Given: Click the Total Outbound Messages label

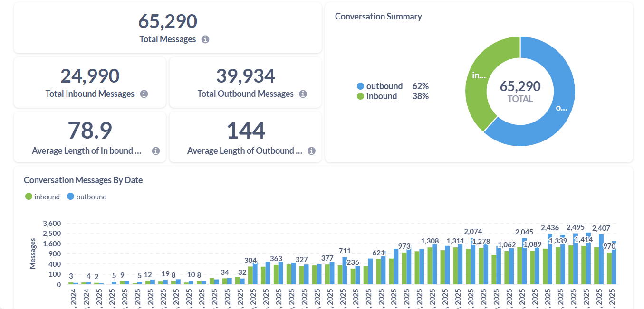Looking at the screenshot, I should 246,94.
